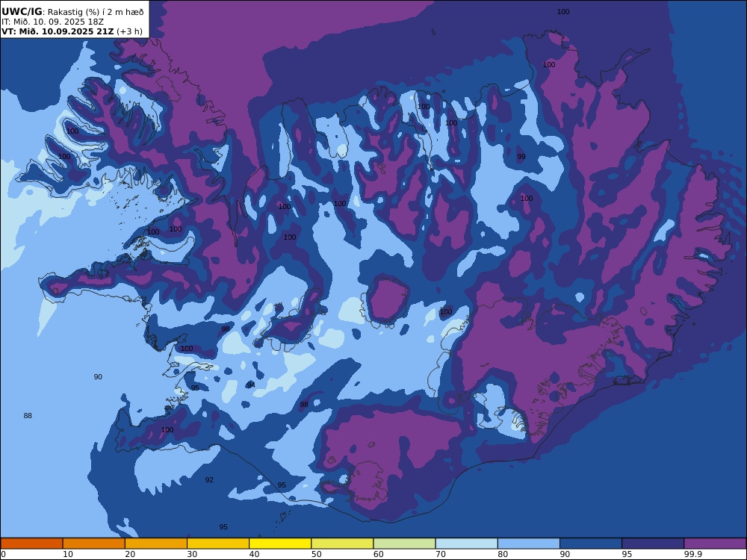
Task: Click the '99' humidity value on the map
Action: (x=521, y=156)
